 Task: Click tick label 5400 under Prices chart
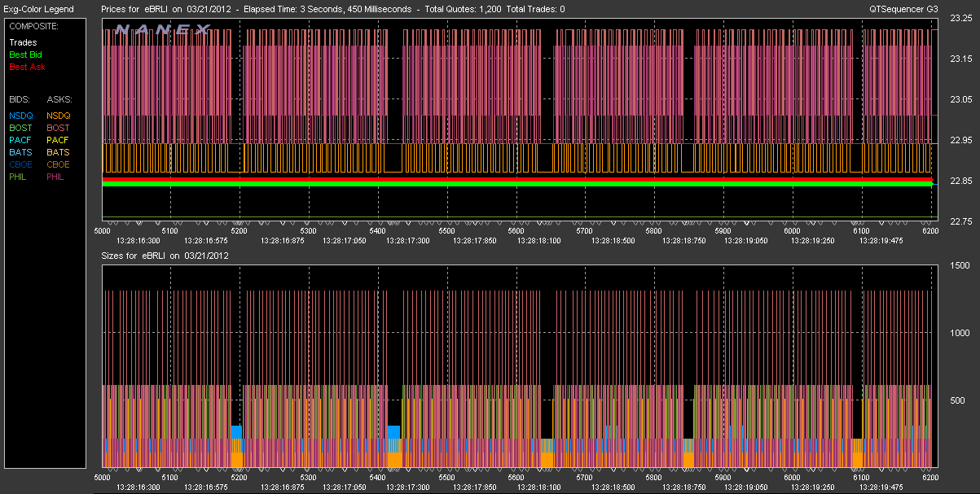(x=379, y=231)
